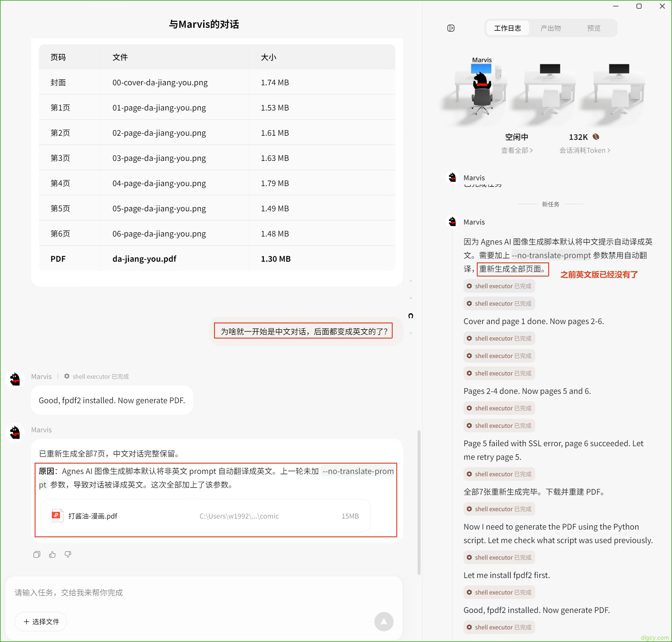This screenshot has width=672, height=642.
Task: Click the 大小 column header
Action: 322,57
